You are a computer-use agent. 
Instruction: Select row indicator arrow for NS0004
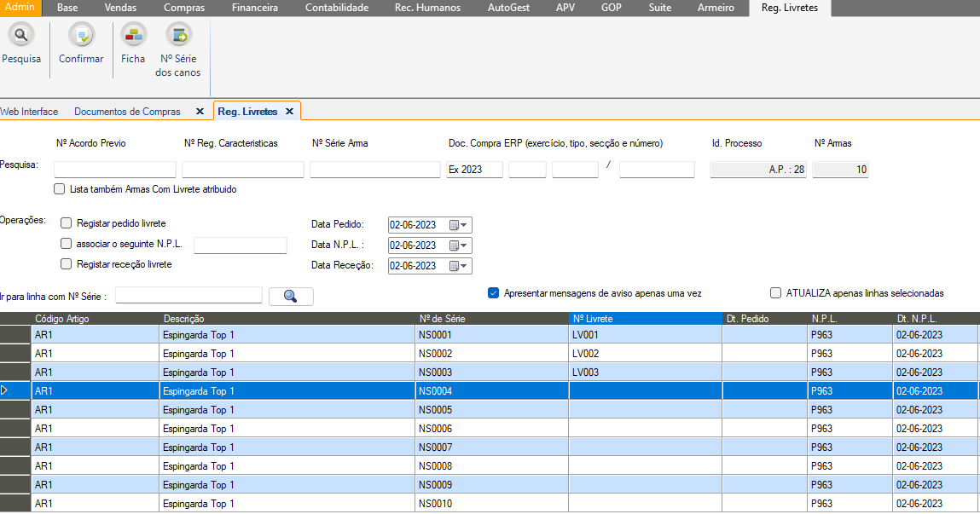(5, 390)
